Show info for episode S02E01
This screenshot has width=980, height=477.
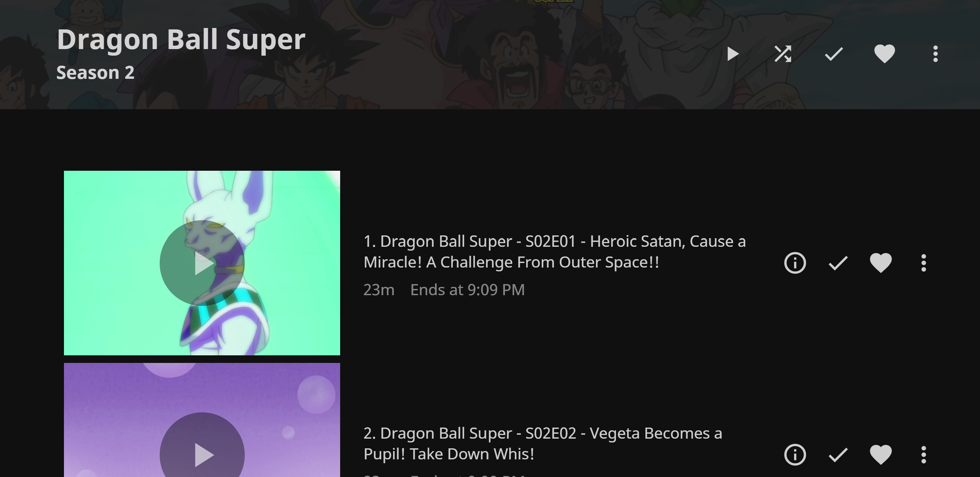tap(795, 263)
